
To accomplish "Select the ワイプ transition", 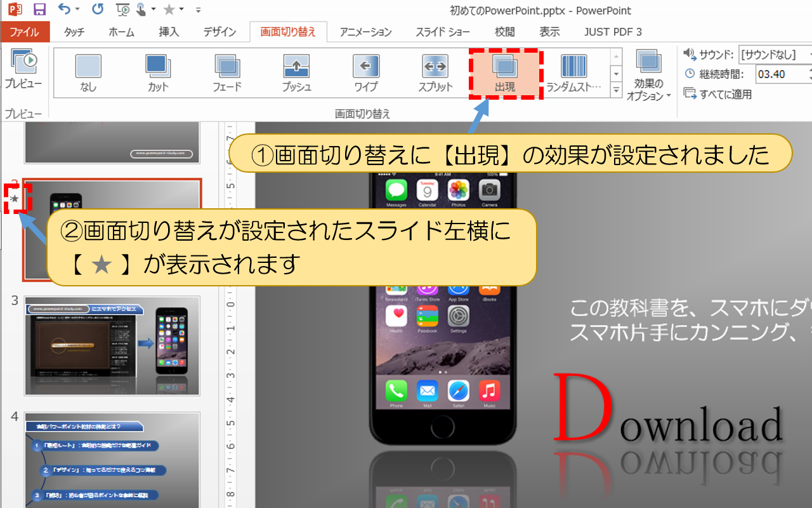I will (x=365, y=73).
